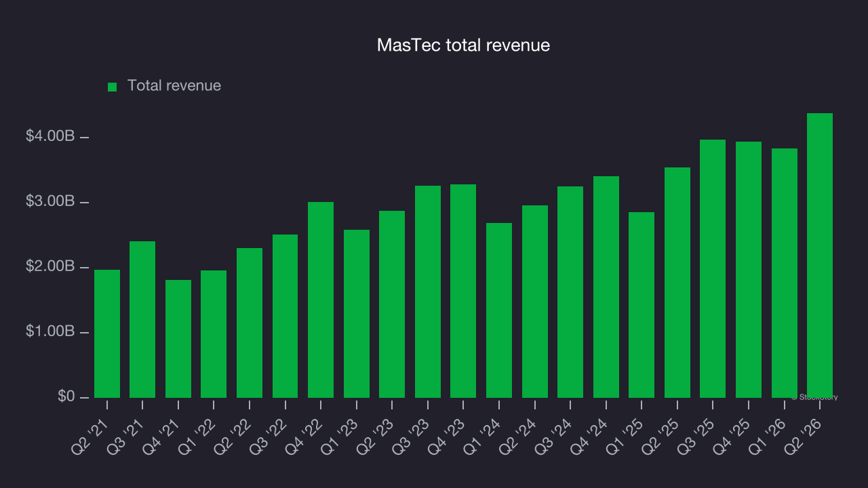Select the Q3 '23 revenue bar
This screenshot has width=868, height=488.
(x=428, y=291)
